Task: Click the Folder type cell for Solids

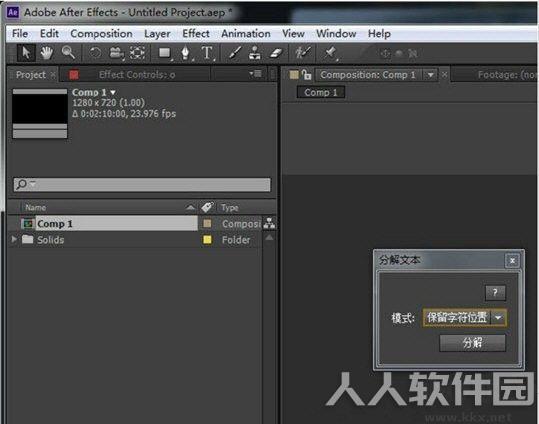Action: (x=236, y=240)
